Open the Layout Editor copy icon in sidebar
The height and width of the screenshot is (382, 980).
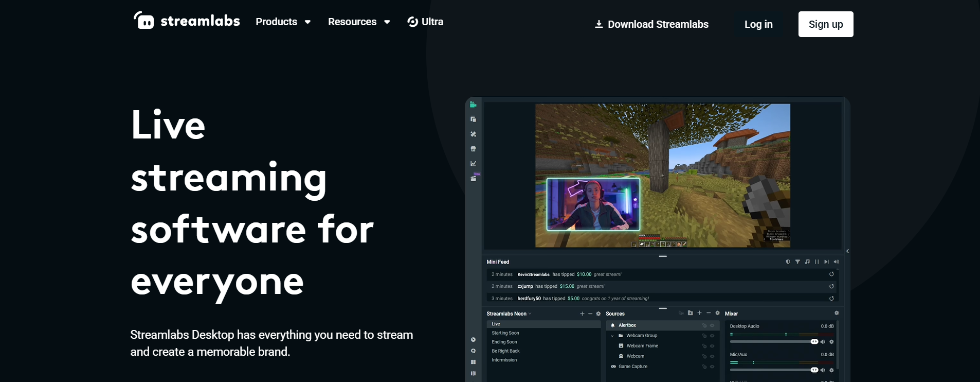click(x=473, y=119)
